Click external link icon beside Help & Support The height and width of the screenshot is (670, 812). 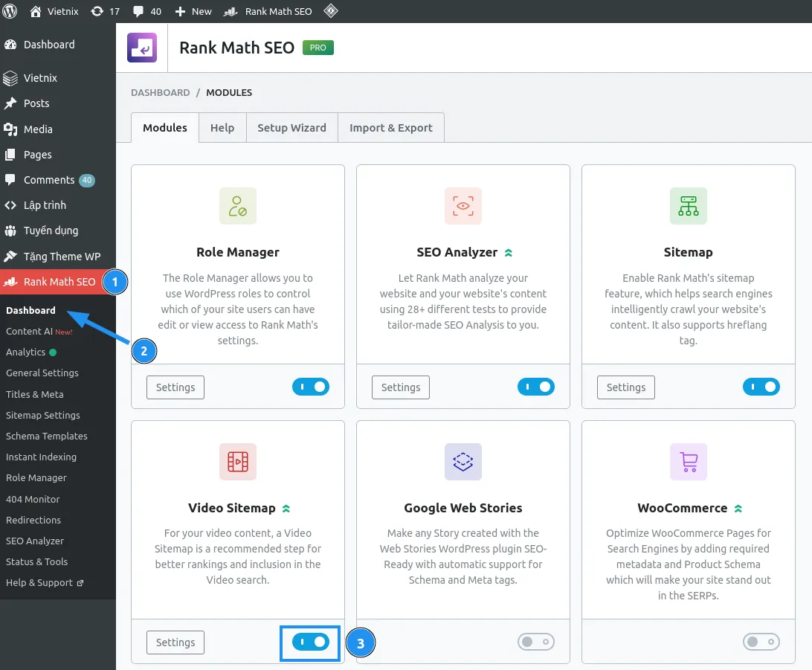80,583
